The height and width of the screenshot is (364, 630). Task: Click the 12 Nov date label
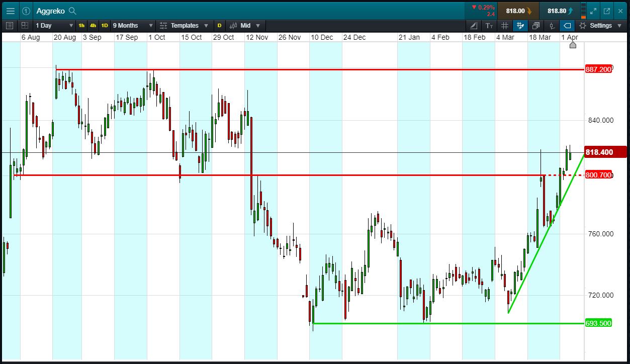(256, 37)
